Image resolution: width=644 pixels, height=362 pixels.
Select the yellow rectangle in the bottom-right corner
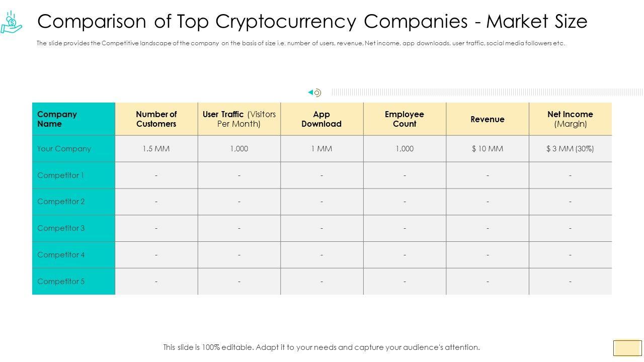coord(627,348)
